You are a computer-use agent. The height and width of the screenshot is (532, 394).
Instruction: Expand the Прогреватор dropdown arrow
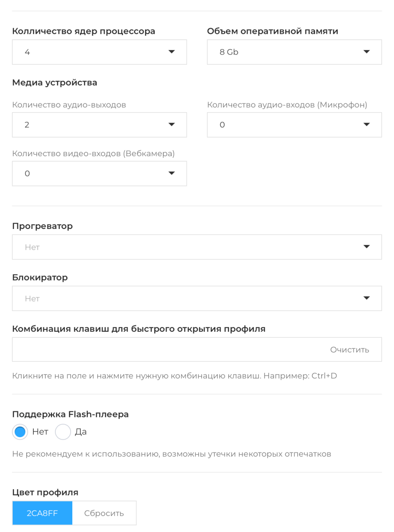366,247
